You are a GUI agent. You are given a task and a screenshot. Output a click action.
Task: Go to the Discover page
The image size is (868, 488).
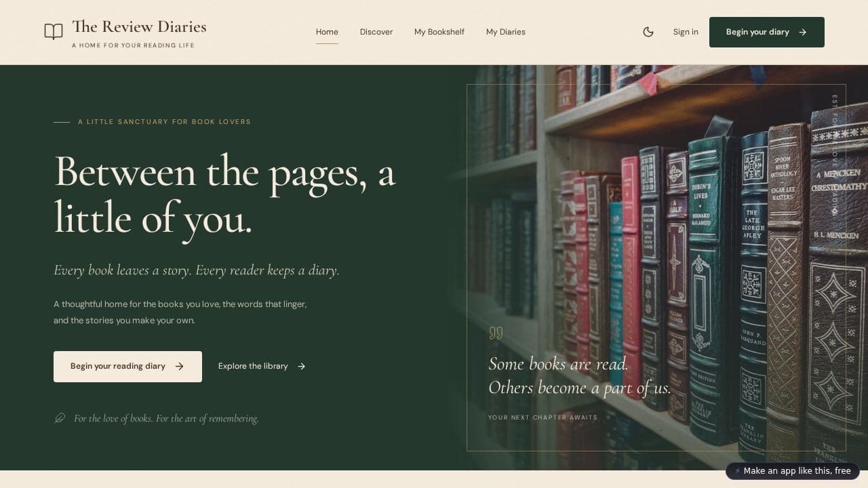pos(376,32)
